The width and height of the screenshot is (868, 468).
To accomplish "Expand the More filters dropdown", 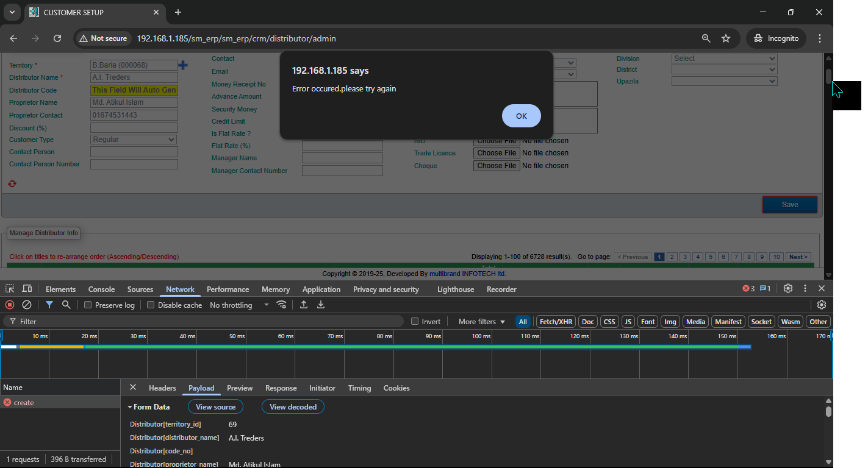I will [481, 322].
